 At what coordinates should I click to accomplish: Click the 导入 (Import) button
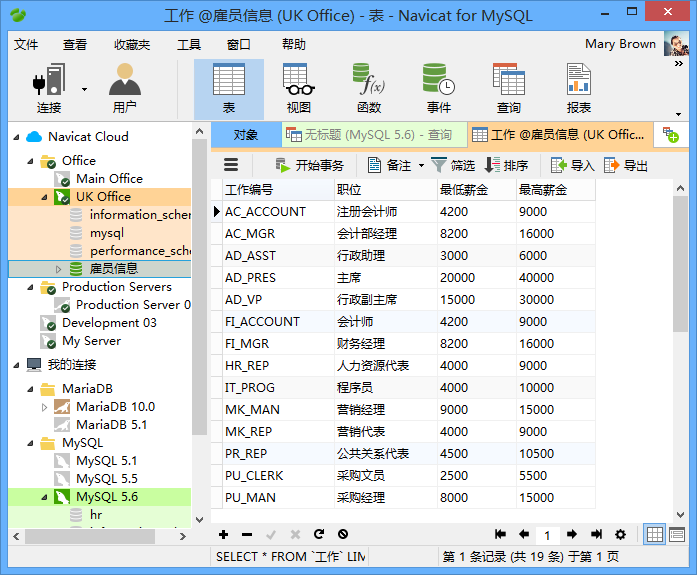point(573,165)
